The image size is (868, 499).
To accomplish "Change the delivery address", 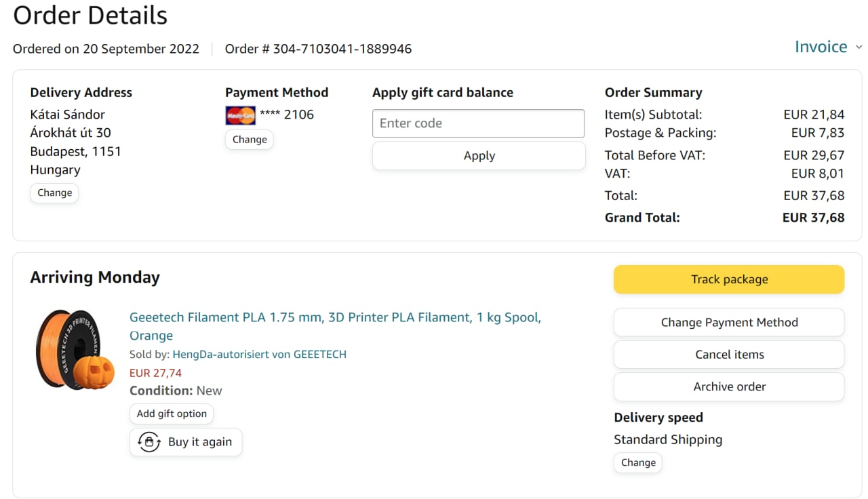I will (x=54, y=193).
